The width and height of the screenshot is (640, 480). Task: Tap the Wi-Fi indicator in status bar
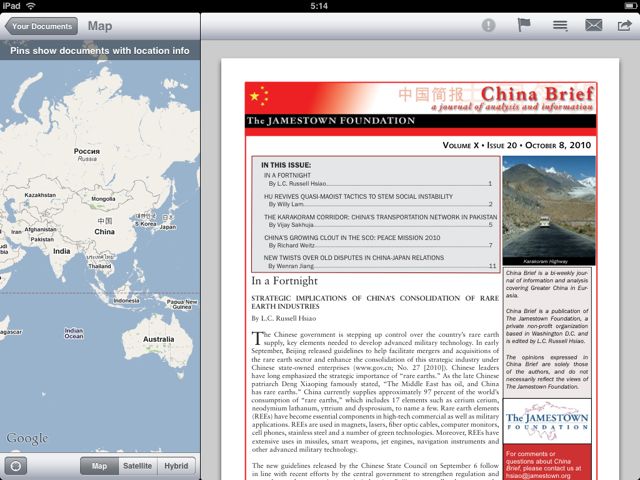tap(31, 6)
